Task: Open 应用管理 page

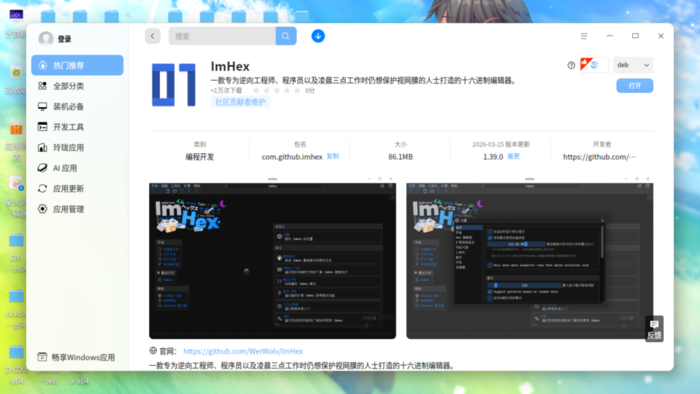Action: [x=77, y=209]
